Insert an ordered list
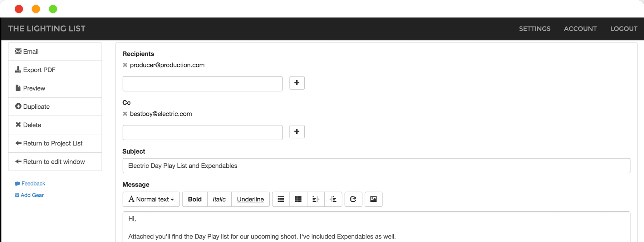644x242 pixels. [298, 199]
